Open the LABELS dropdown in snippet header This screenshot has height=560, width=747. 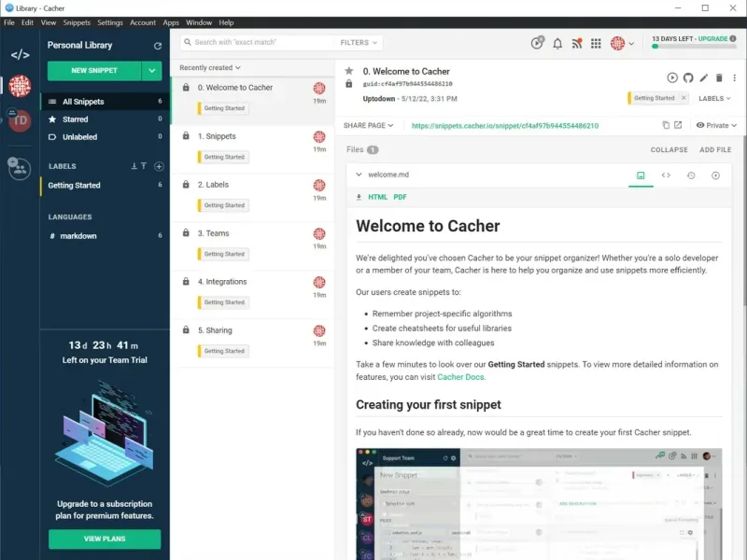point(714,98)
